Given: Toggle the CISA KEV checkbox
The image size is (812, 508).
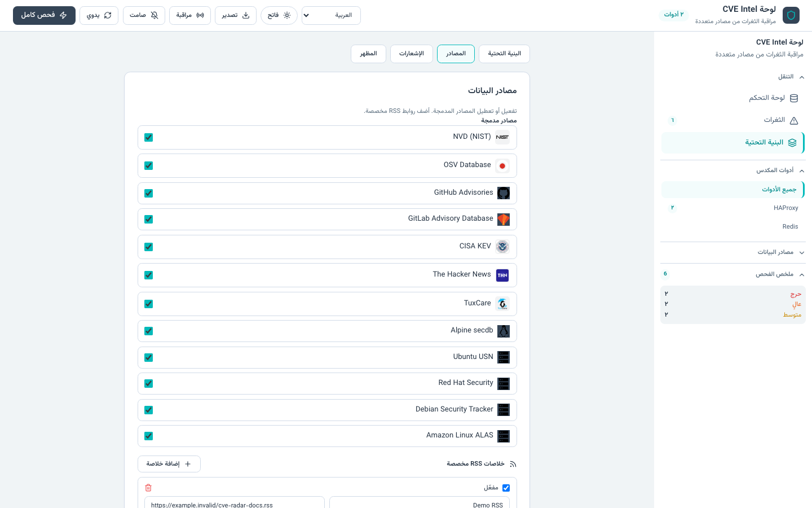Looking at the screenshot, I should point(149,247).
